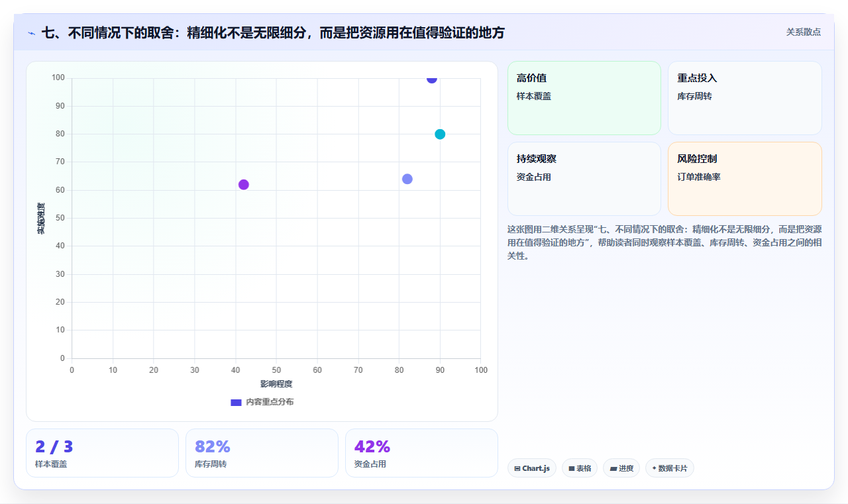Screen dimensions: 848x504
Task: Click the cyan scatter point at x=90
Action: (x=440, y=134)
